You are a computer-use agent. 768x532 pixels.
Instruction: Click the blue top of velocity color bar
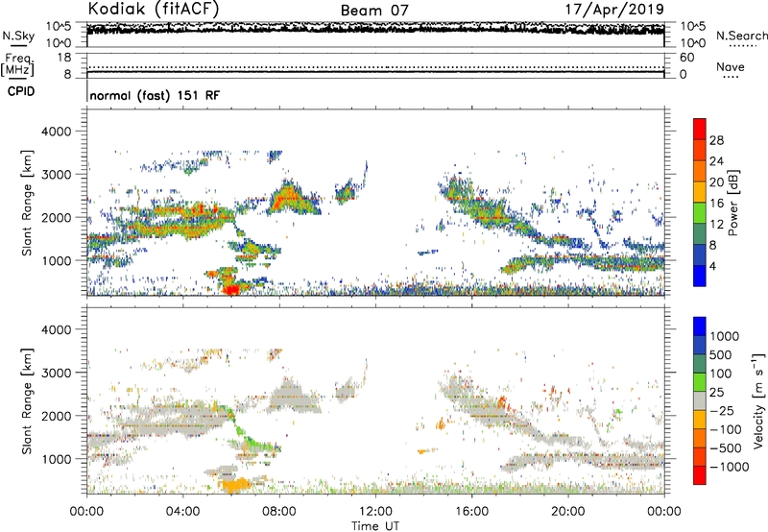point(700,326)
